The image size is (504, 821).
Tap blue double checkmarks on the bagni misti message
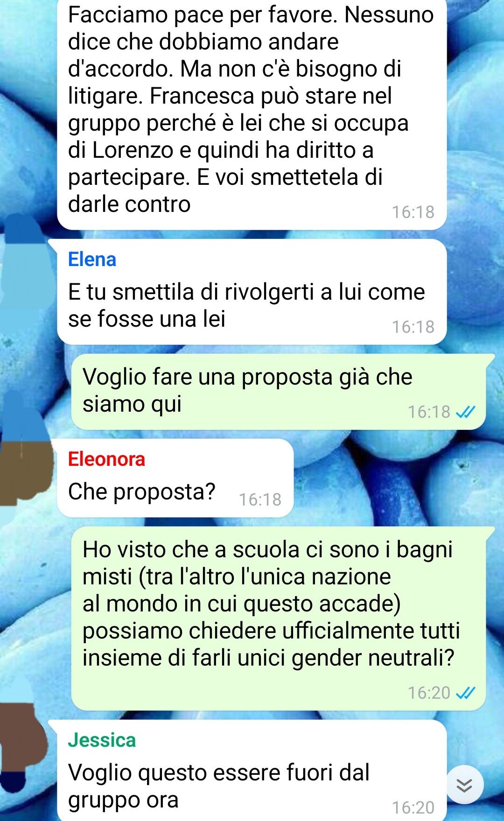coord(465,693)
